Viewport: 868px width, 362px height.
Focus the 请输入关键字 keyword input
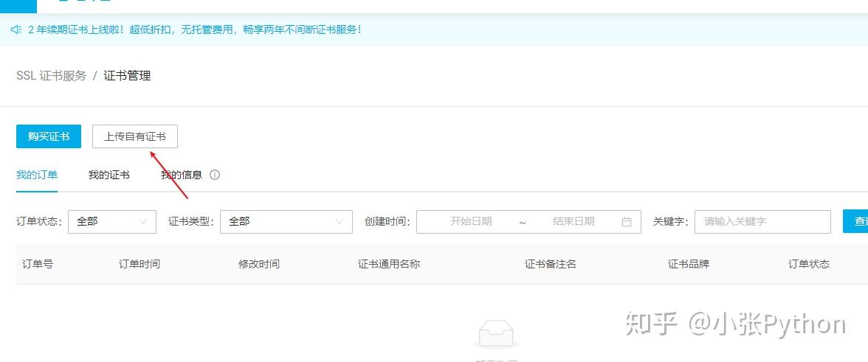[763, 222]
